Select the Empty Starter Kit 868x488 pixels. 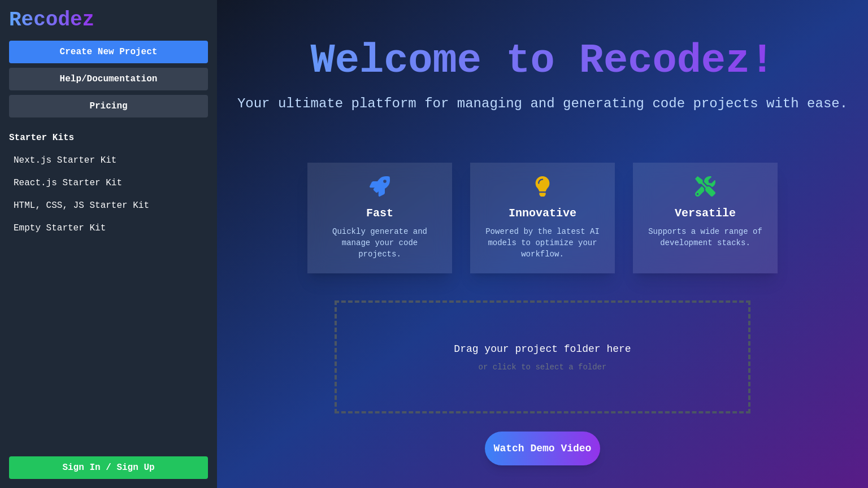60,228
